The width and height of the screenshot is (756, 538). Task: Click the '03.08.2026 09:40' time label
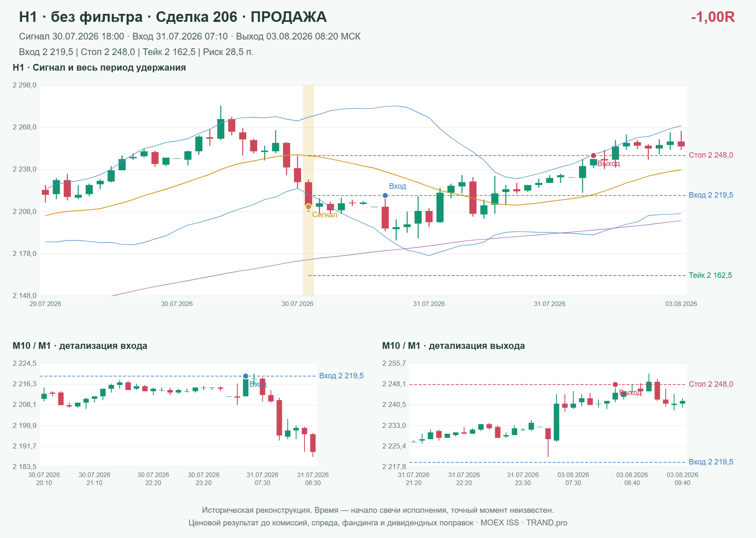[x=682, y=479]
